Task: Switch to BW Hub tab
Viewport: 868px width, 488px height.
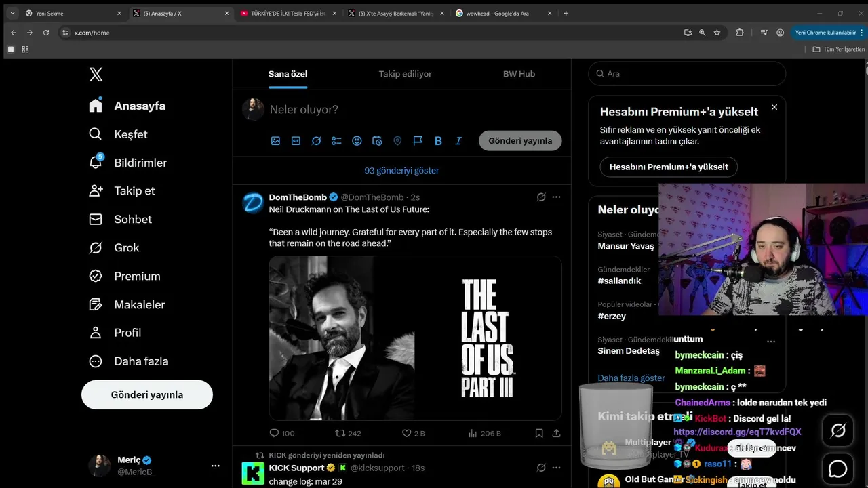Action: pyautogui.click(x=519, y=74)
